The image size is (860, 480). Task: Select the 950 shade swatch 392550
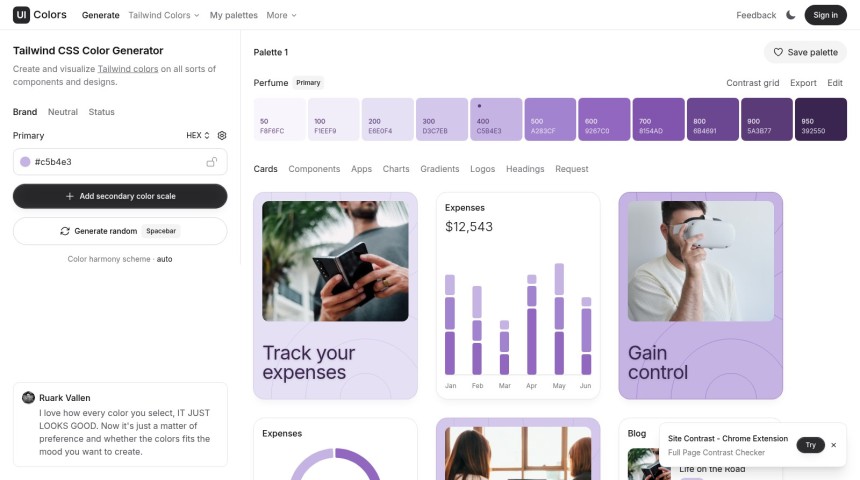click(821, 120)
